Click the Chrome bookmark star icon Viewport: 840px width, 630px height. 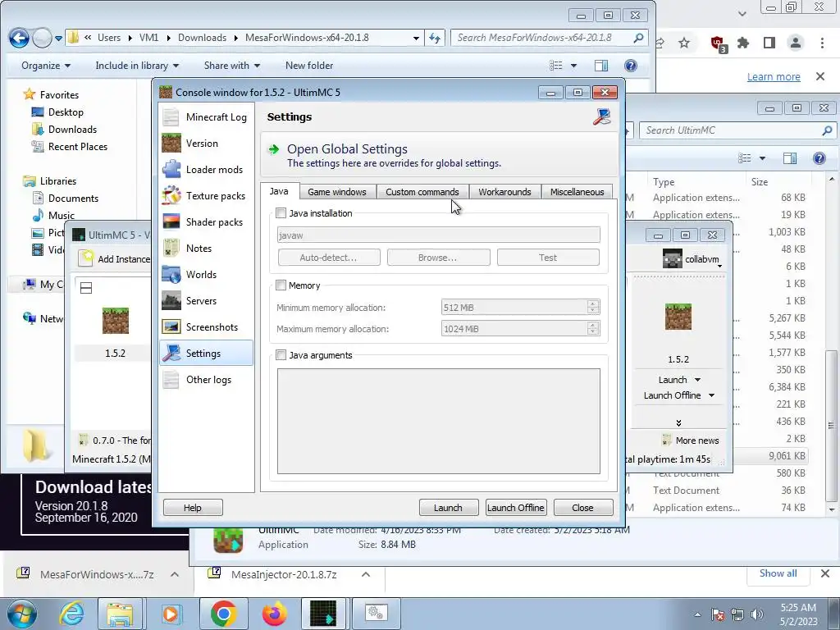click(684, 43)
